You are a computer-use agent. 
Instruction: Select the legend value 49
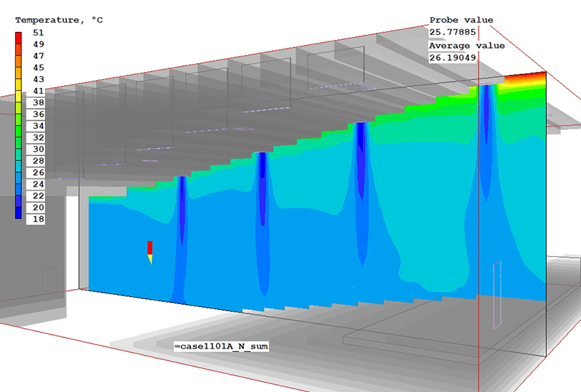(x=38, y=44)
